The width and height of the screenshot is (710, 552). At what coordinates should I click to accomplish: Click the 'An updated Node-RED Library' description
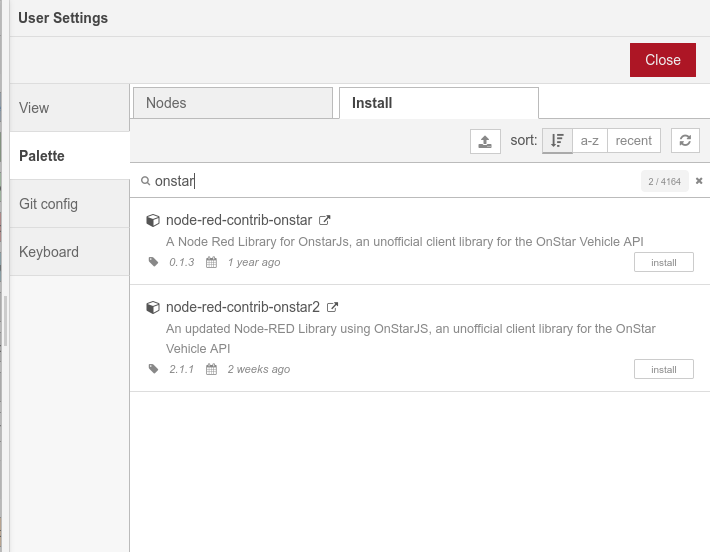[411, 338]
